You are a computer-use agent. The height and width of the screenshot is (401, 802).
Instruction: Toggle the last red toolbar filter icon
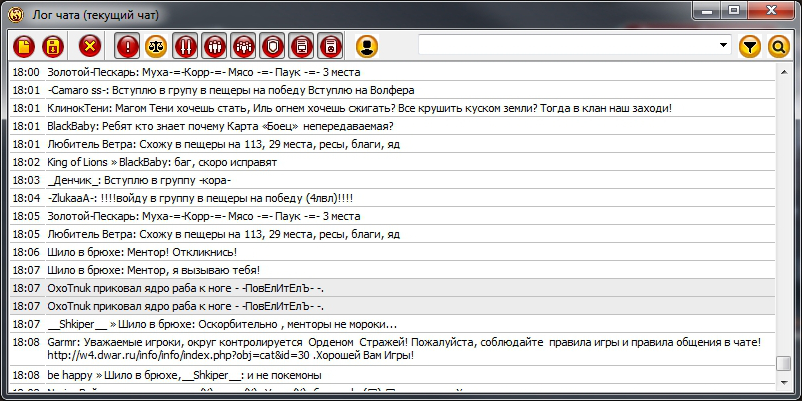[331, 46]
